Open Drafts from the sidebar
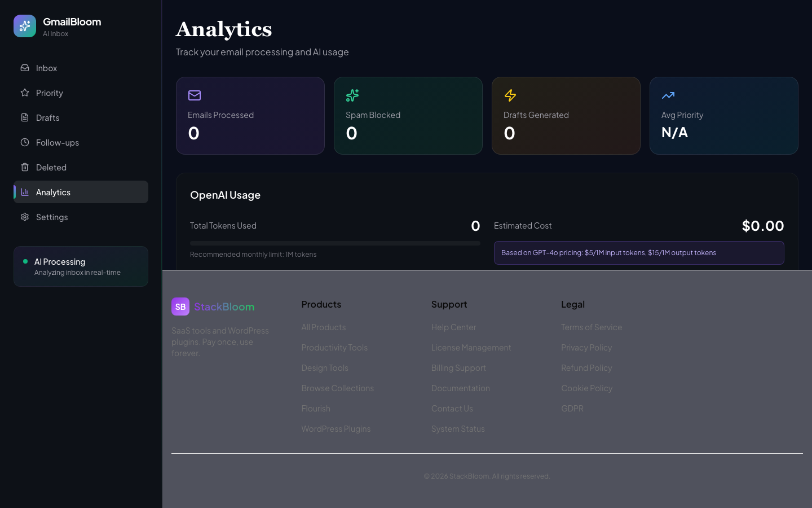Image resolution: width=812 pixels, height=508 pixels. [x=47, y=117]
